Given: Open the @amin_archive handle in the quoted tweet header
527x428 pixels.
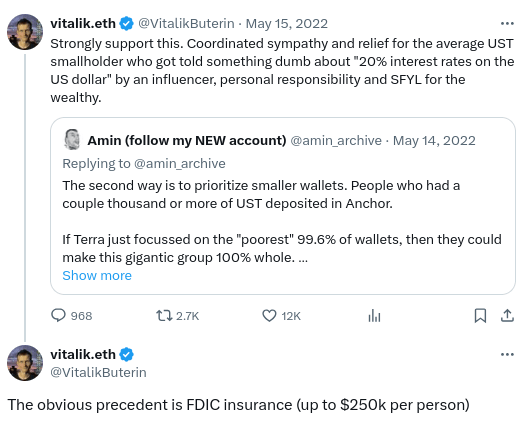Looking at the screenshot, I should click(x=336, y=141).
